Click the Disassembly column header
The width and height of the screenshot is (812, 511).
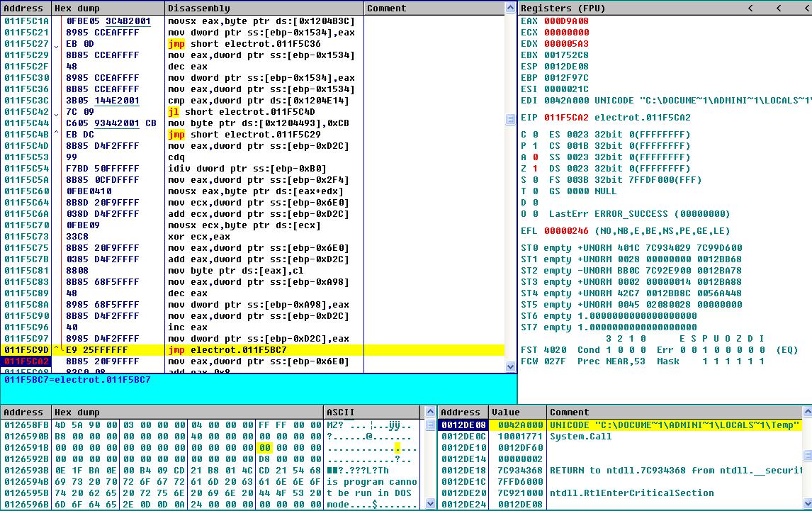198,8
